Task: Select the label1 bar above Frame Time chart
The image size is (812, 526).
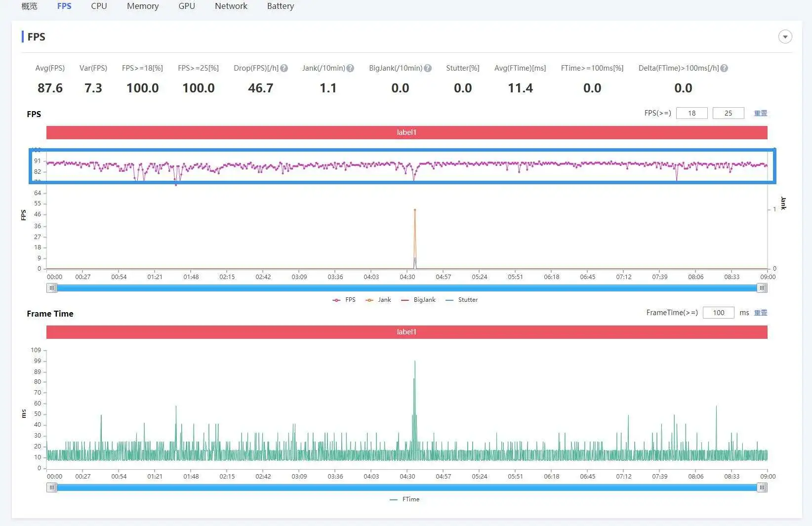Action: 407,332
